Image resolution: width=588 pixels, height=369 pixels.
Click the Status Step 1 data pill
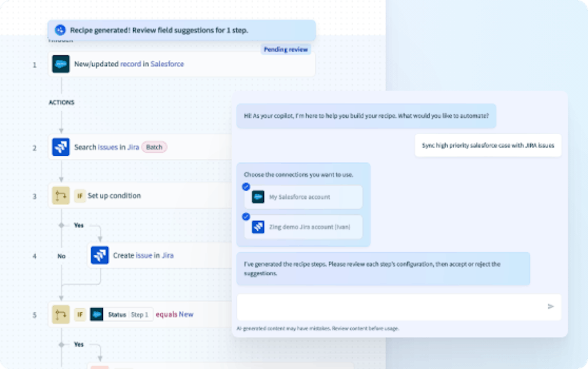tap(122, 315)
